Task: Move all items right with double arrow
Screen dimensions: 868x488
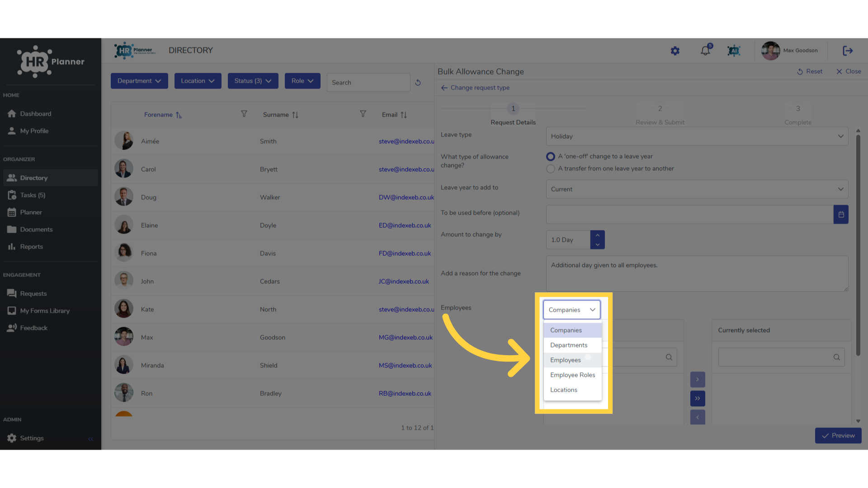Action: pyautogui.click(x=698, y=399)
